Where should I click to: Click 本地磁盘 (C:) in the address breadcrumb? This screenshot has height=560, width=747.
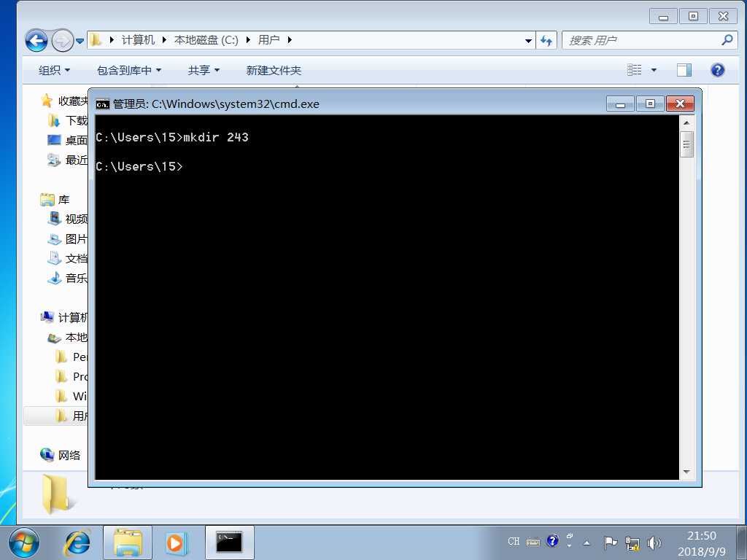(x=206, y=40)
